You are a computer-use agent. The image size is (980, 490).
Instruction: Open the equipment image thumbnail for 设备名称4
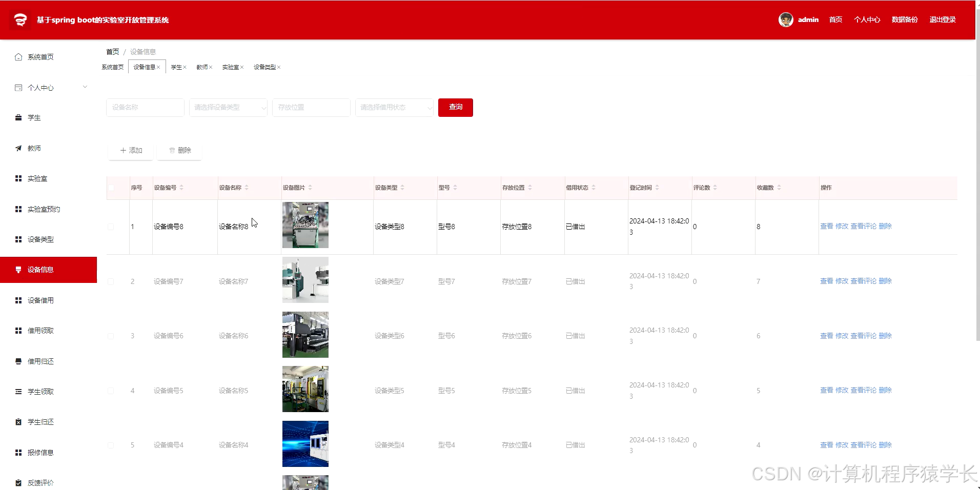pyautogui.click(x=305, y=444)
